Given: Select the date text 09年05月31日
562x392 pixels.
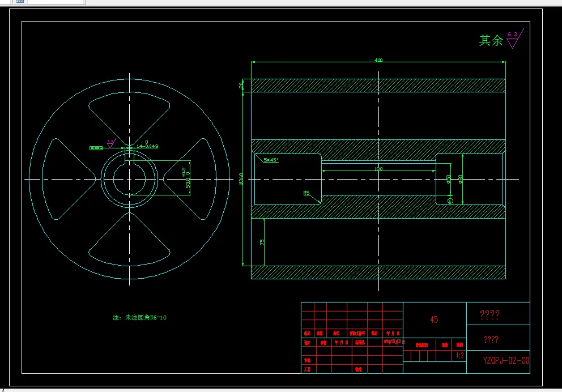Looking at the screenshot, I should tap(394, 342).
